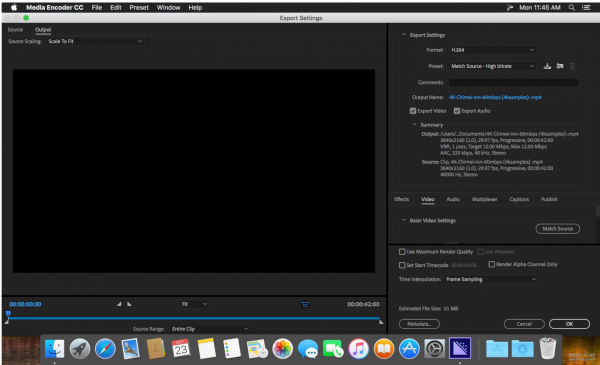This screenshot has height=365, width=600.
Task: Enable Set Start Timecode checkbox
Action: coord(402,265)
